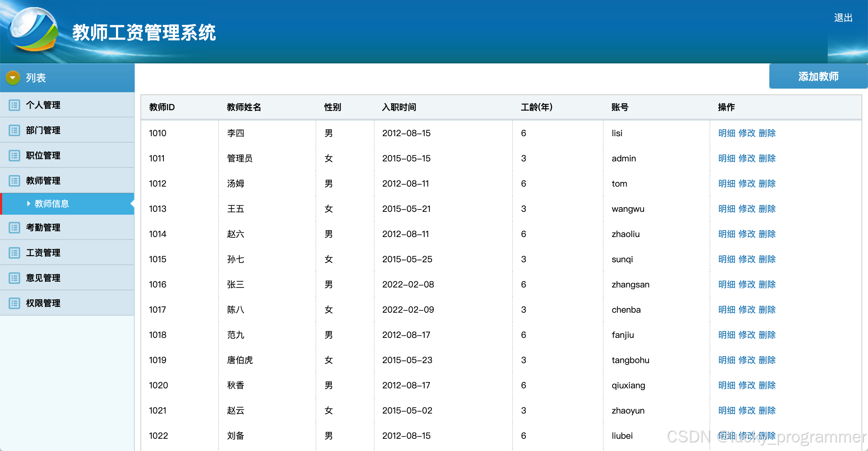Select account cell 'tangbohu'
The width and height of the screenshot is (868, 451).
coord(630,360)
